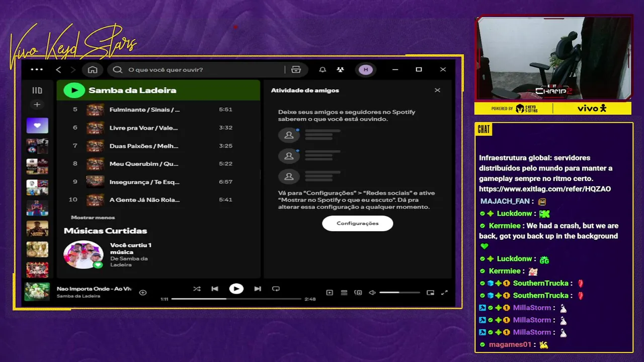Skip to the next track
This screenshot has height=362, width=644.
coord(258,289)
